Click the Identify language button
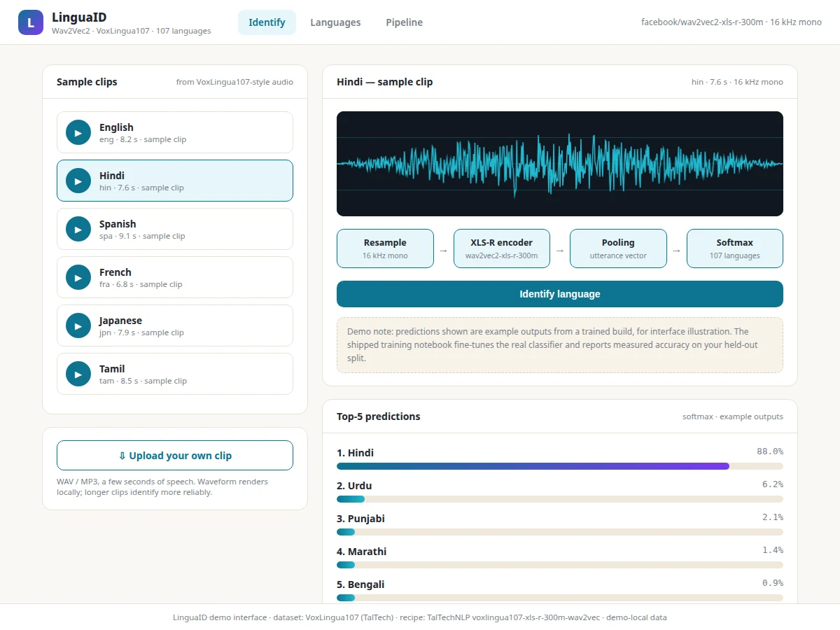840x630 pixels. pyautogui.click(x=560, y=294)
